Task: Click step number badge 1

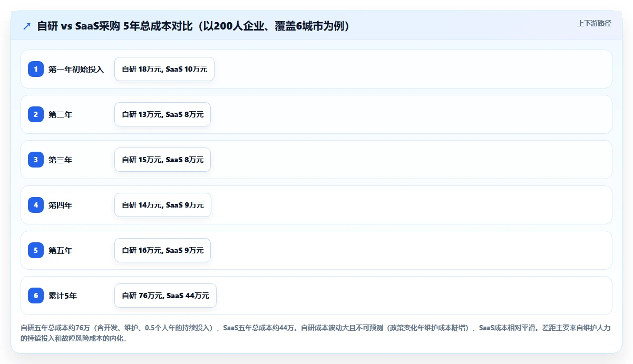Action: click(36, 69)
